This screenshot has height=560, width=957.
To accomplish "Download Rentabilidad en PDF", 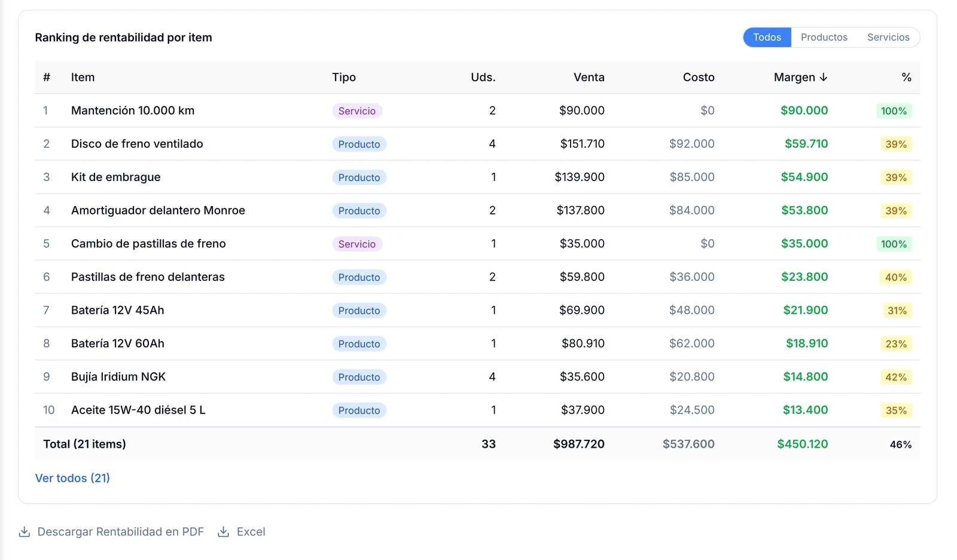I will tap(112, 532).
